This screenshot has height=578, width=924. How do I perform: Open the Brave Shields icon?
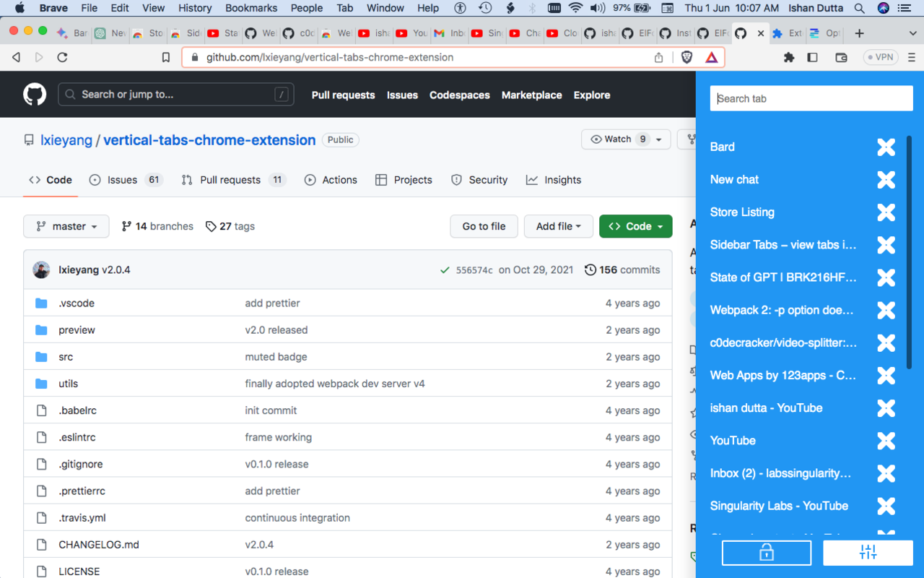686,56
